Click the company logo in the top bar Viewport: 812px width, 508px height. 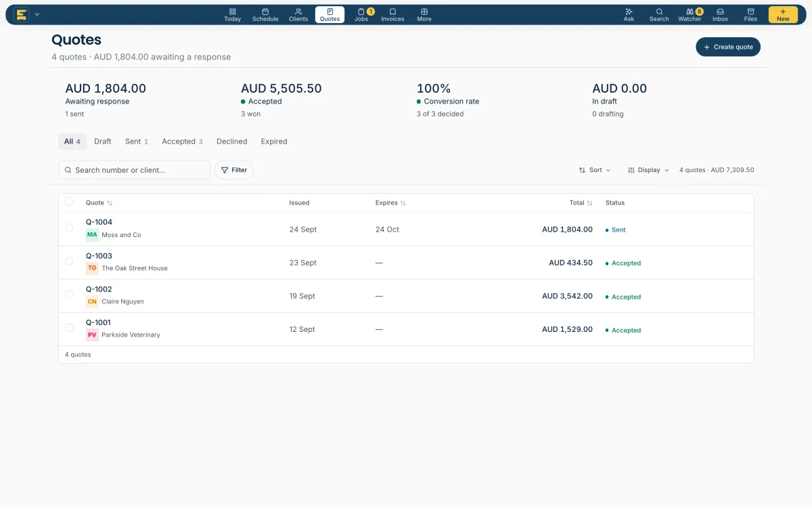coord(22,14)
